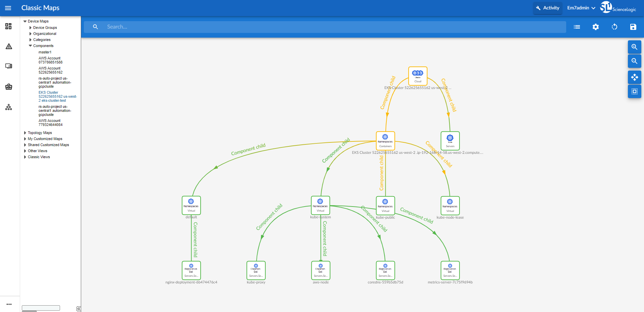The image size is (644, 312).
Task: Collapse the Components tree node
Action: pos(31,46)
